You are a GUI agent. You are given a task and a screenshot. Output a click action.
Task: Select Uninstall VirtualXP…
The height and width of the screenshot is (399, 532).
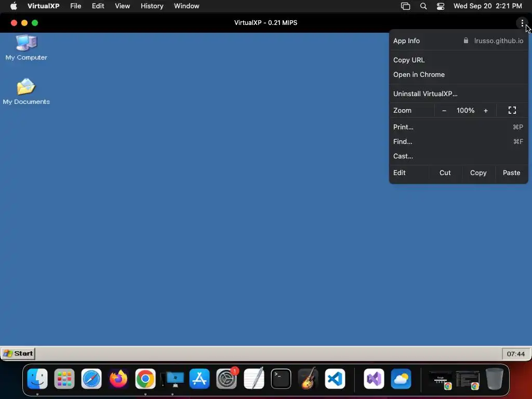pyautogui.click(x=459, y=94)
